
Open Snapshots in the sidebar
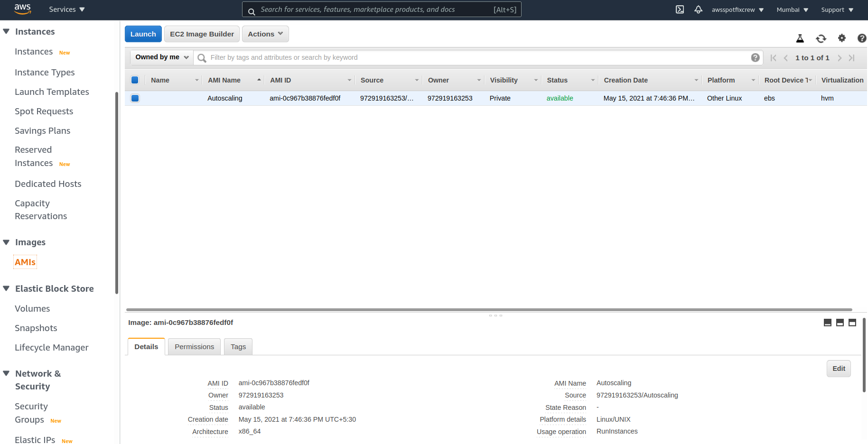(x=36, y=328)
